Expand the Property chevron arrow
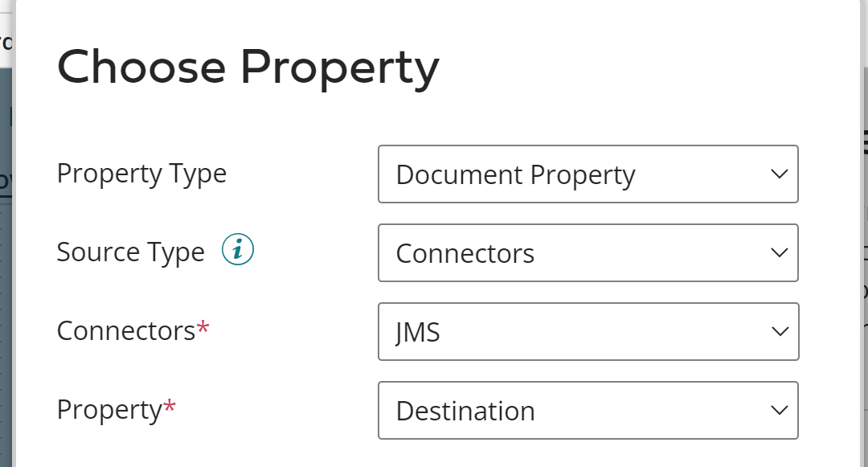This screenshot has height=467, width=868. (x=778, y=410)
